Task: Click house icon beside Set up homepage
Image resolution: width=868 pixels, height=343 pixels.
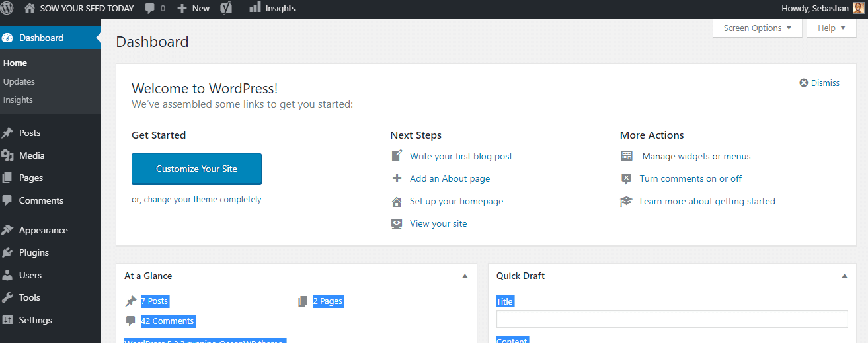Action: [397, 201]
